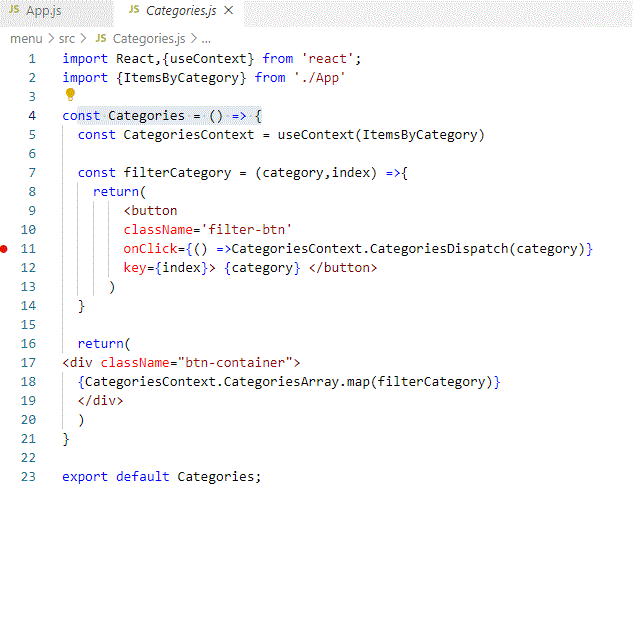This screenshot has height=618, width=633.
Task: Click the 'key' attribute on line 12
Action: pos(134,268)
